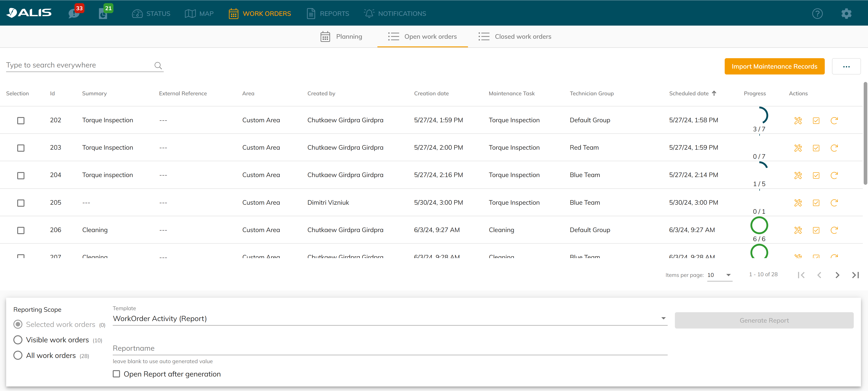Click the checkmark action icon for order 204
The height and width of the screenshot is (391, 868).
tap(816, 176)
